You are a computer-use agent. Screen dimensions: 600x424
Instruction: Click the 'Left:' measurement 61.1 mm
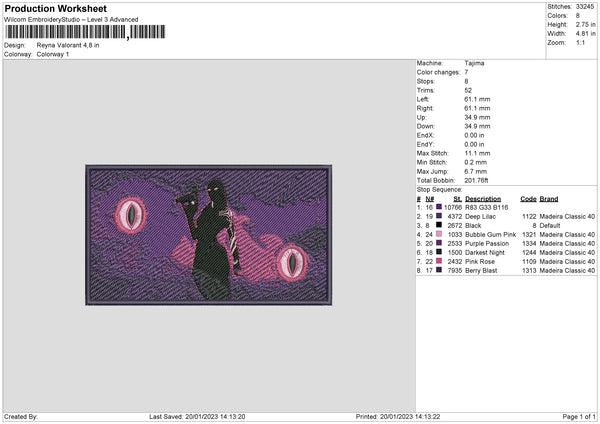(477, 99)
